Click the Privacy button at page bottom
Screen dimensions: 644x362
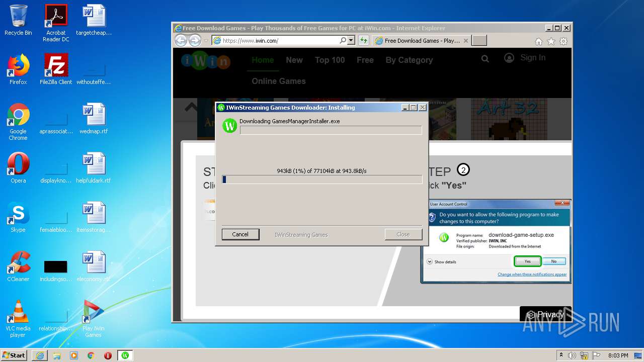coord(545,314)
